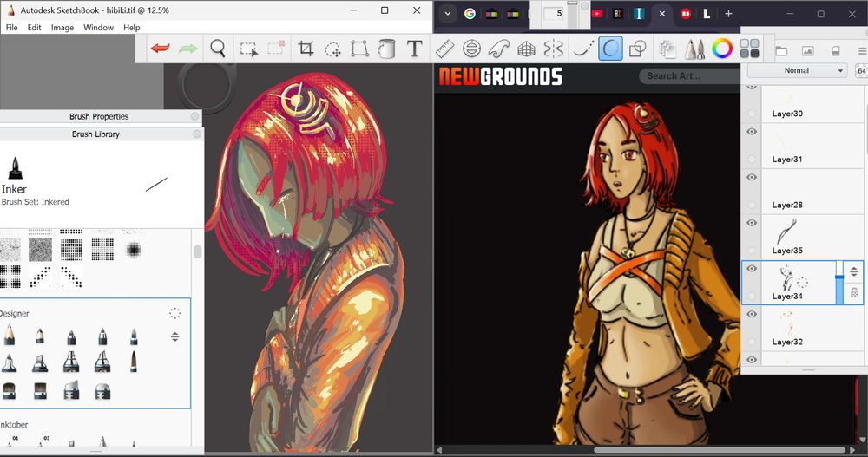
Task: Open the Draw Styles shapes tool
Action: pos(638,49)
